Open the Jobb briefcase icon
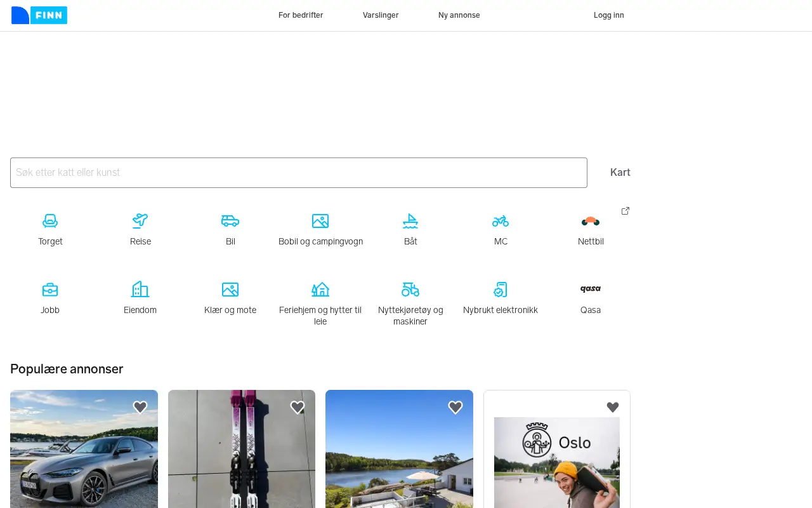812x508 pixels. coord(50,290)
